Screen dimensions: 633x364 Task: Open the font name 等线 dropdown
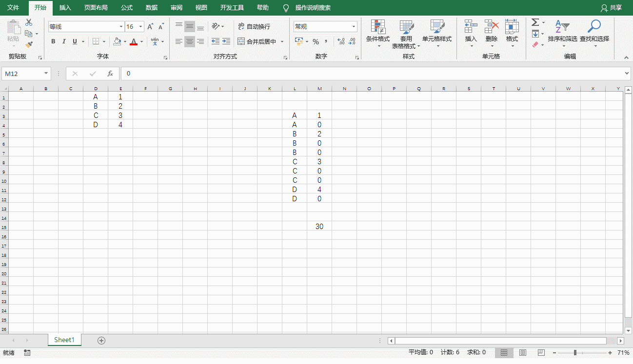(x=121, y=27)
